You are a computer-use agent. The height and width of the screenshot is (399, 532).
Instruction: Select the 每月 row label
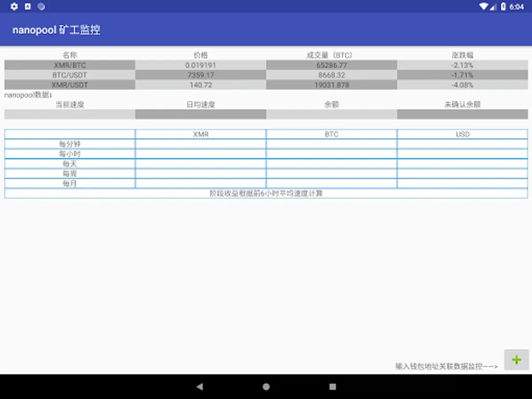pyautogui.click(x=70, y=183)
